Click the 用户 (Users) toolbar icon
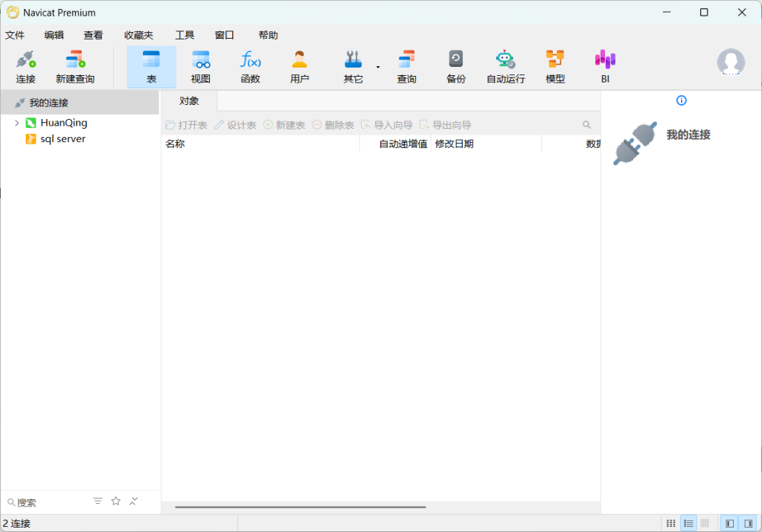Screen dimensions: 762x532 [299, 66]
